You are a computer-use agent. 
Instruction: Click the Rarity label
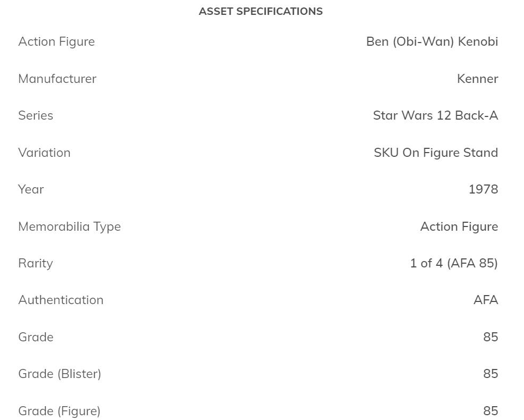coord(35,263)
